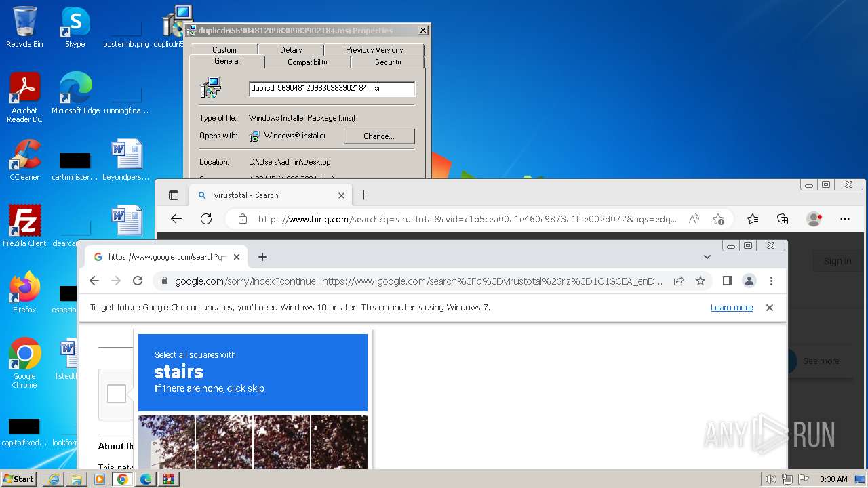Open the Chrome share page icon
This screenshot has width=868, height=488.
(x=679, y=281)
